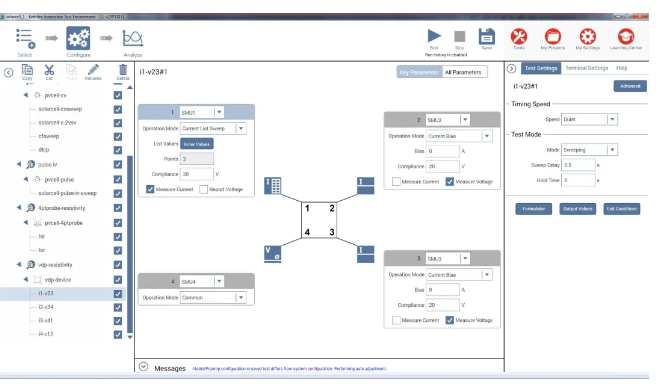Click the Run play icon
Image resolution: width=656 pixels, height=384 pixels.
click(434, 36)
